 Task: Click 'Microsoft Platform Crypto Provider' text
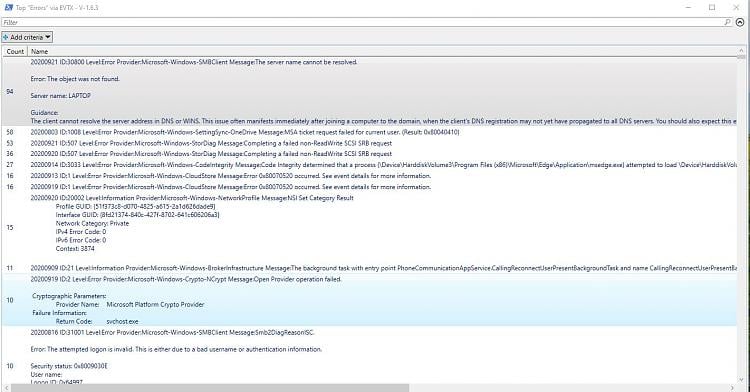155,305
